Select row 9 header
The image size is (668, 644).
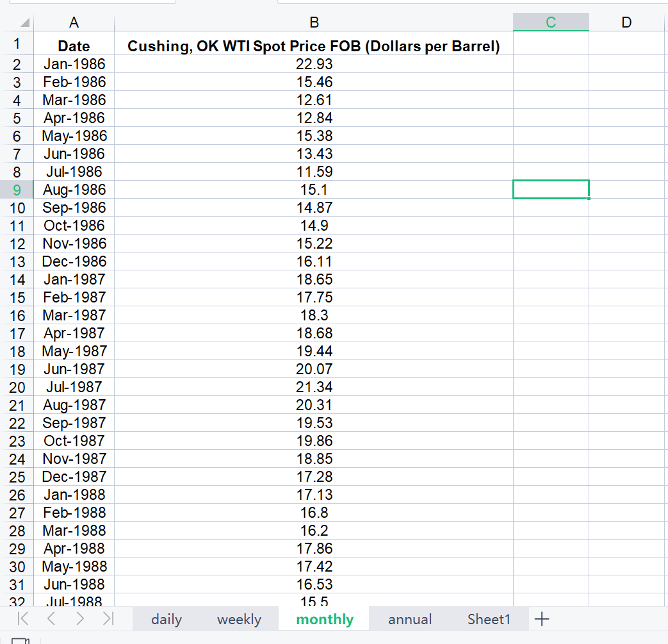tap(17, 190)
